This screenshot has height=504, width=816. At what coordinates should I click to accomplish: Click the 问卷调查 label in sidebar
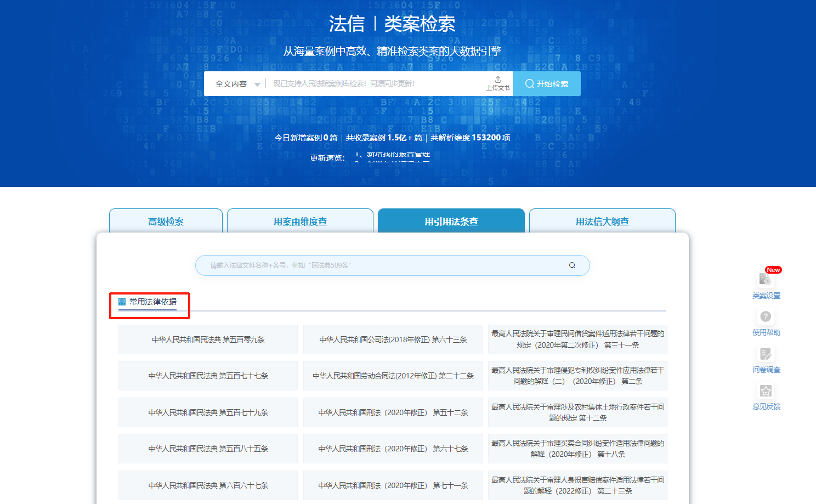point(766,370)
